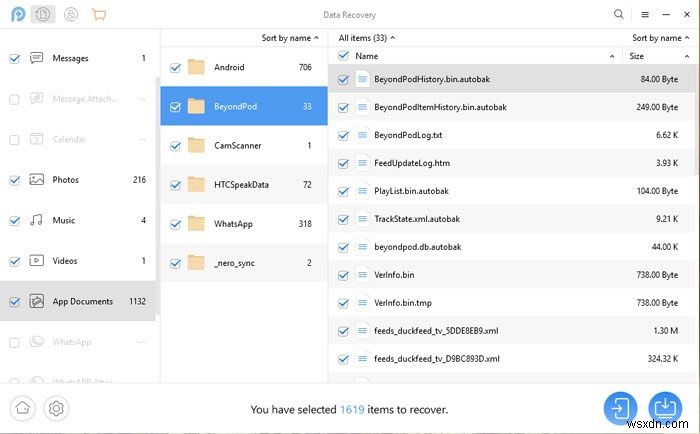Select the Messages category
Screen dimensions: 700x434
(78, 58)
